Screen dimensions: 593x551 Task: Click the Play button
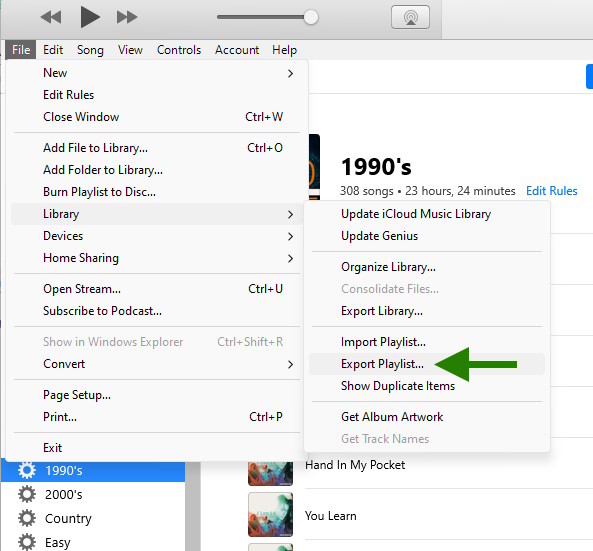tap(90, 17)
